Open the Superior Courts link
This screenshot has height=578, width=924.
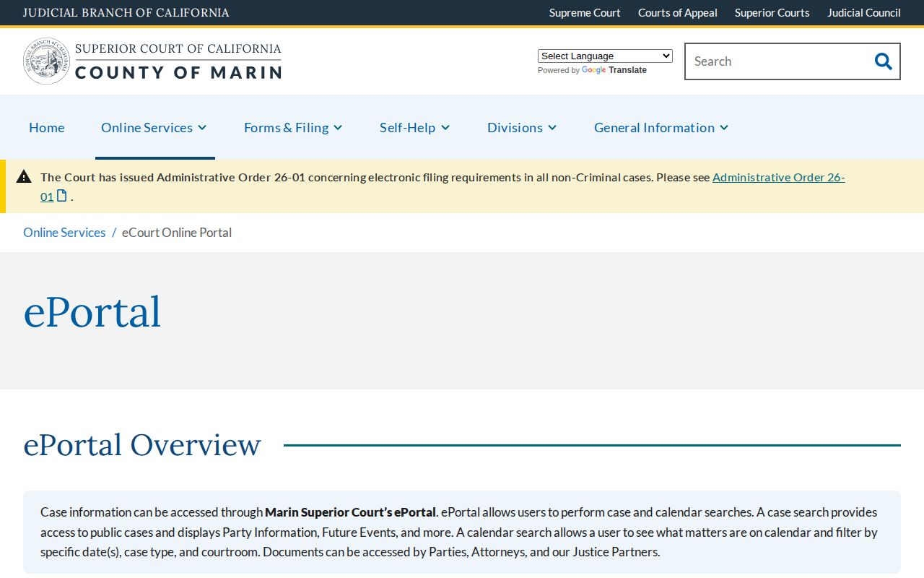tap(772, 12)
